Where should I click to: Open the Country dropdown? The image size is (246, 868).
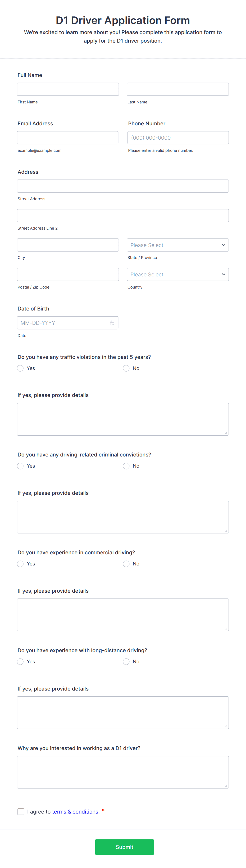(177, 274)
